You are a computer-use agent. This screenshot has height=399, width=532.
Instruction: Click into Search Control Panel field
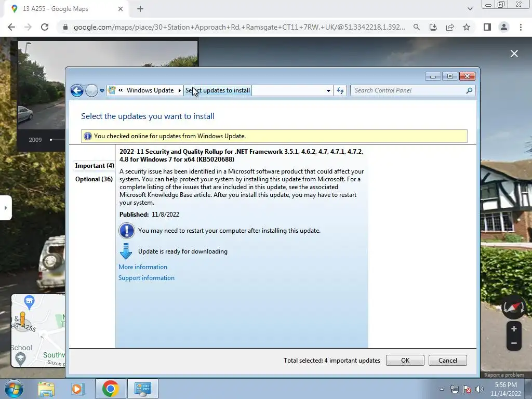pos(408,90)
